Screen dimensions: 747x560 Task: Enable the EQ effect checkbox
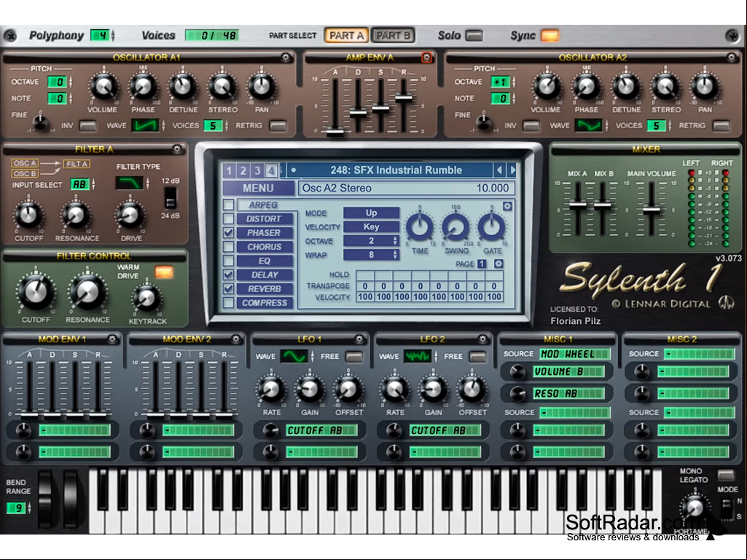229,261
